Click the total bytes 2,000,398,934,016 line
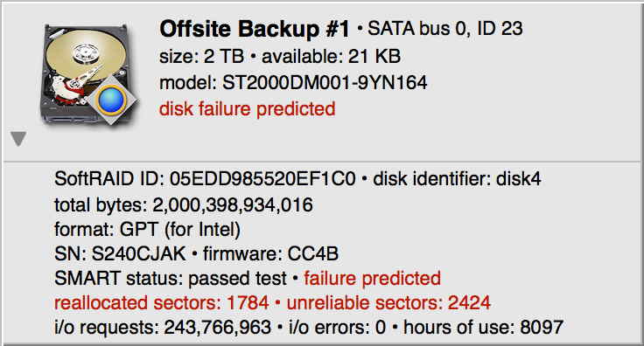The image size is (644, 346). tap(184, 204)
